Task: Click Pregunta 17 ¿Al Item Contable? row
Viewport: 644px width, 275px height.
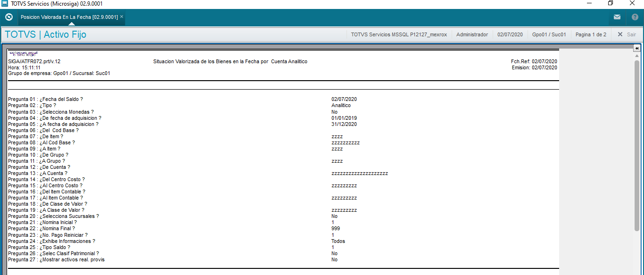Action: [x=46, y=198]
